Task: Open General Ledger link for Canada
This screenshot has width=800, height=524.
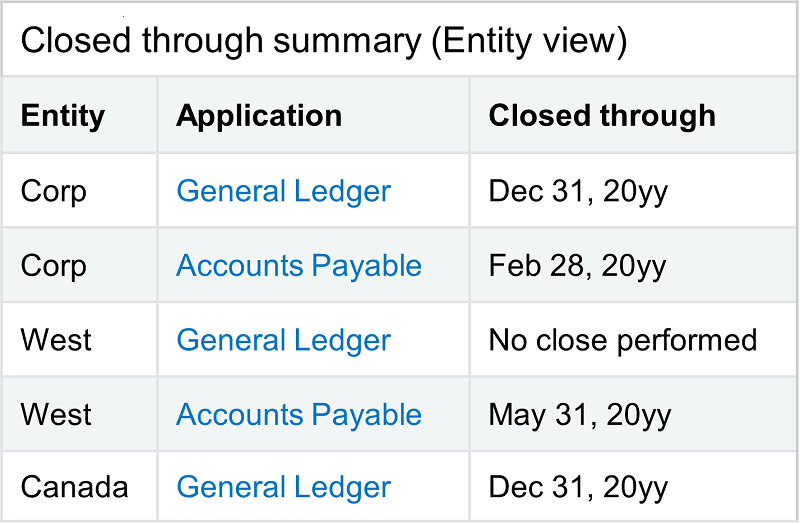Action: [x=283, y=488]
